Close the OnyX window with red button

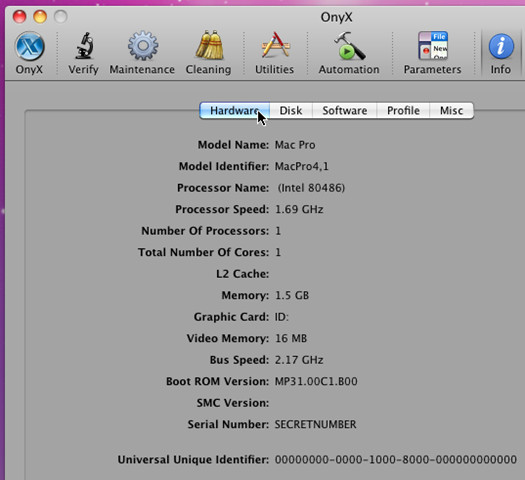pyautogui.click(x=19, y=16)
